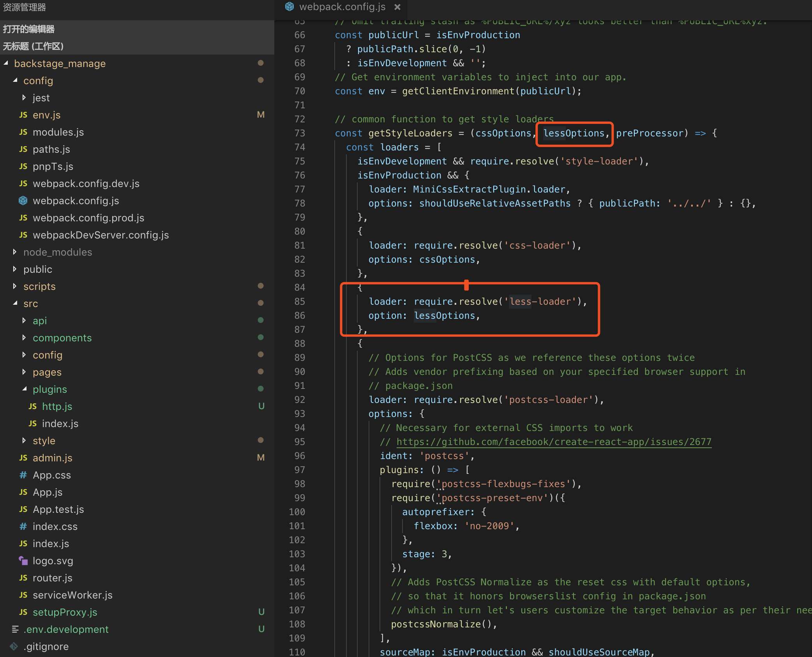Click the M status badge next to admin.js
The image size is (812, 657).
click(x=261, y=457)
